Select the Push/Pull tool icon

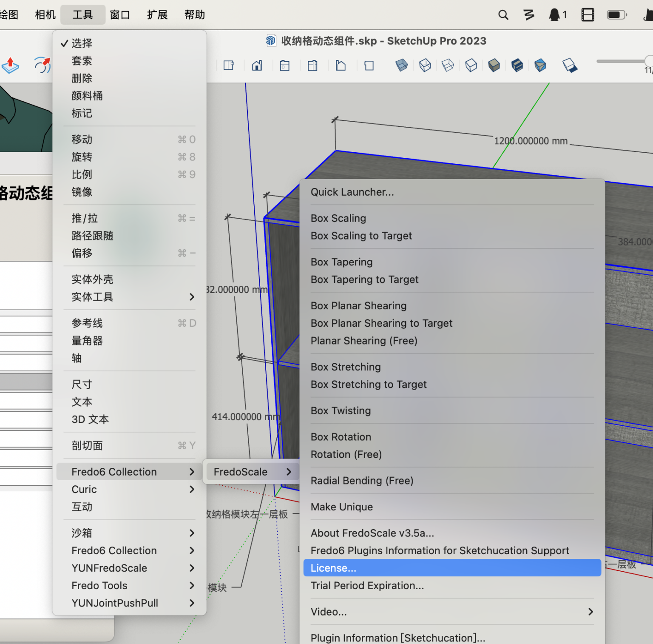click(x=10, y=66)
